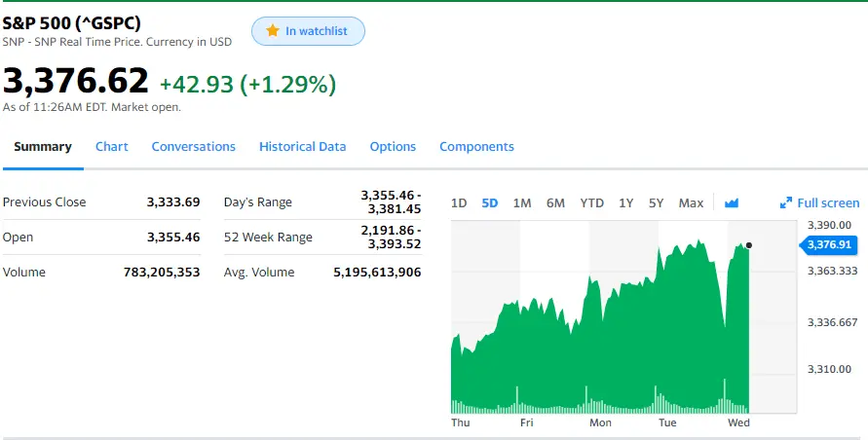Pick the 5Y chart range
Image resolution: width=868 pixels, height=440 pixels.
pos(656,202)
